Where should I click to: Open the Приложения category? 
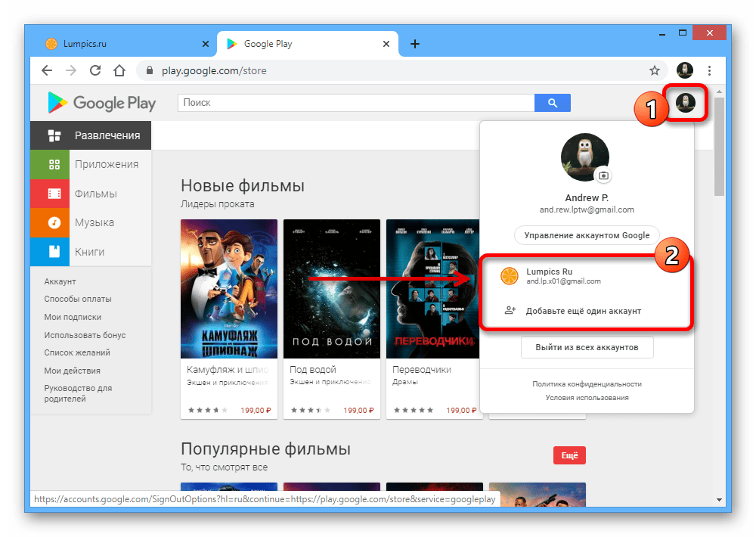[x=106, y=164]
